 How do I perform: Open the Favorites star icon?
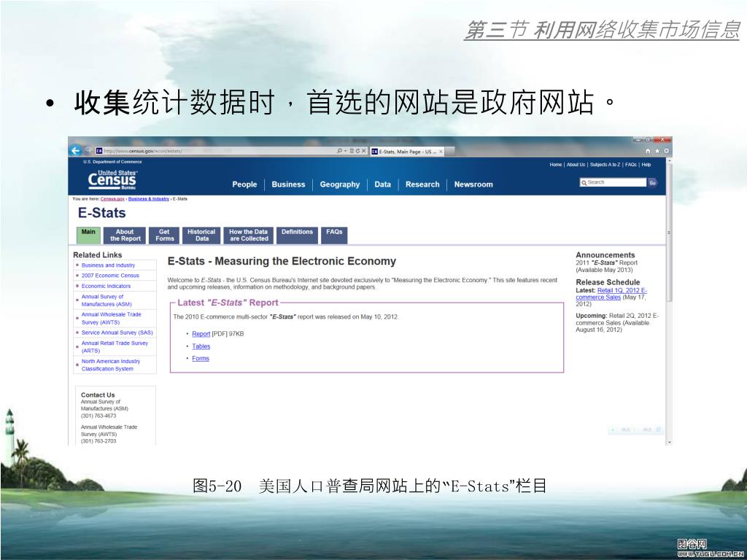tap(657, 151)
